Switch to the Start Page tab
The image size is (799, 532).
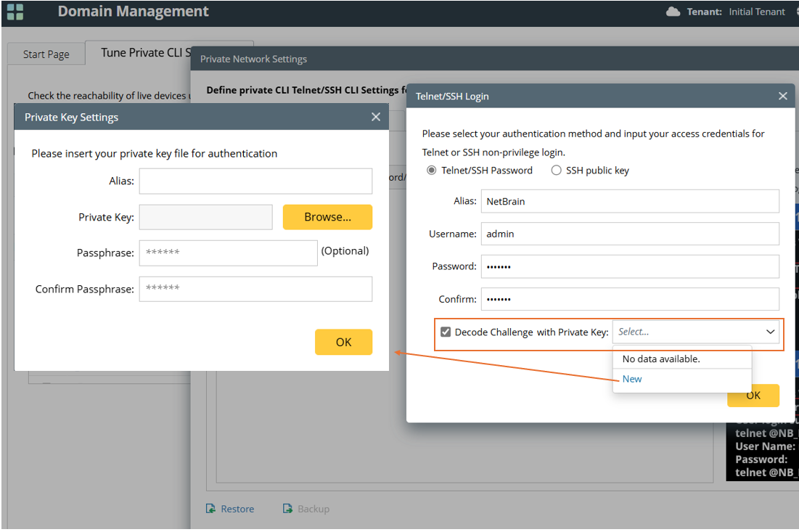point(46,54)
